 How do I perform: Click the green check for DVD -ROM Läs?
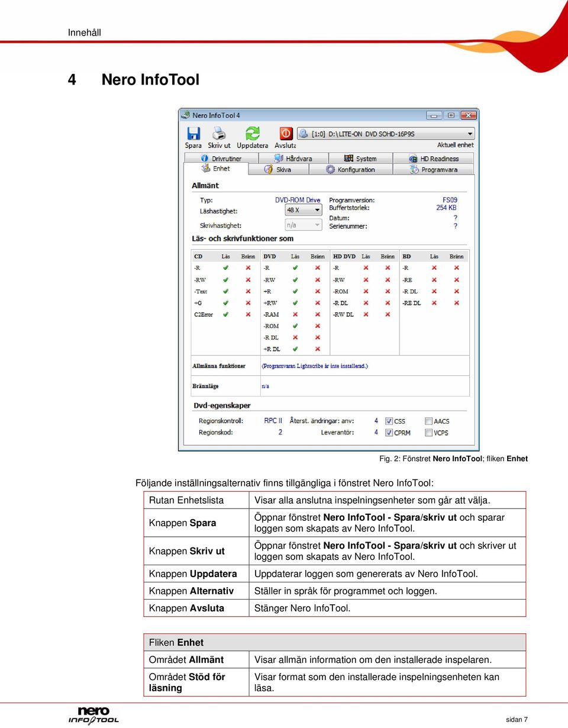[295, 326]
